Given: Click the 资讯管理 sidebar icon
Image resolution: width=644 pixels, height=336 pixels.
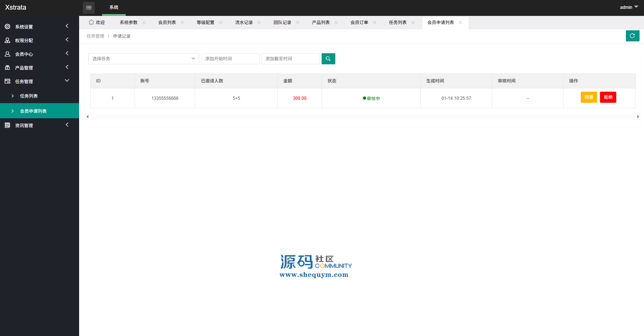Looking at the screenshot, I should (7, 125).
